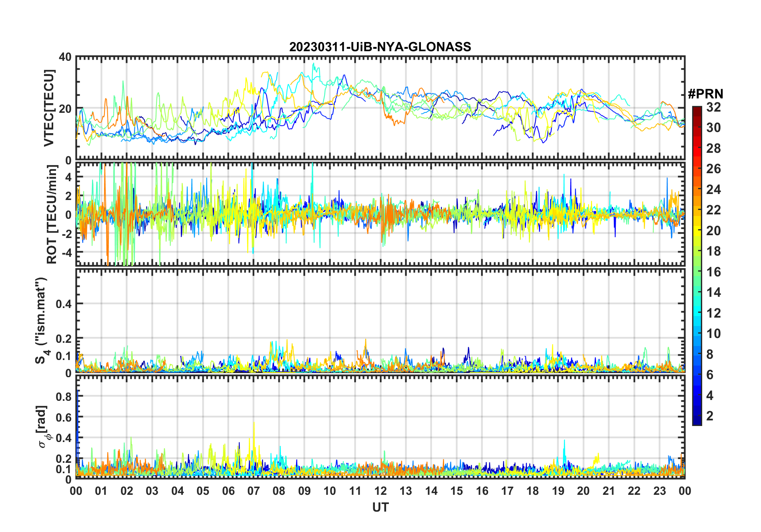
Task: Select colorbar tick label 26
Action: click(713, 169)
